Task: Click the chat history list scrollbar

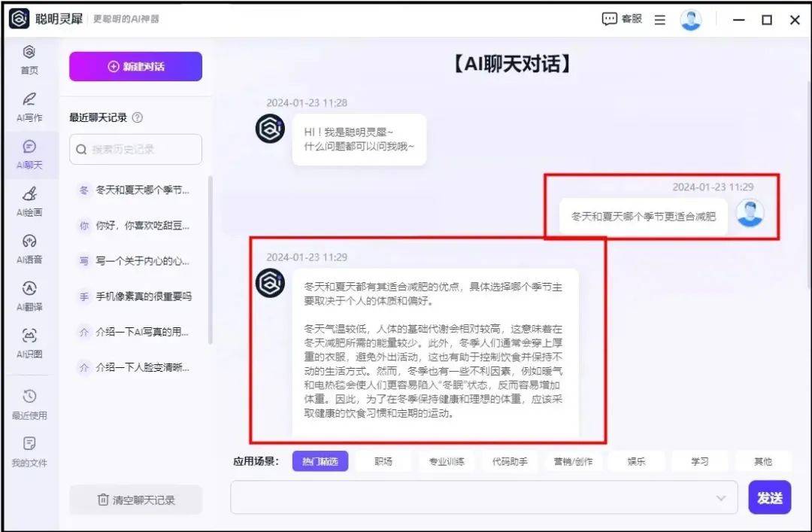Action: (210, 260)
